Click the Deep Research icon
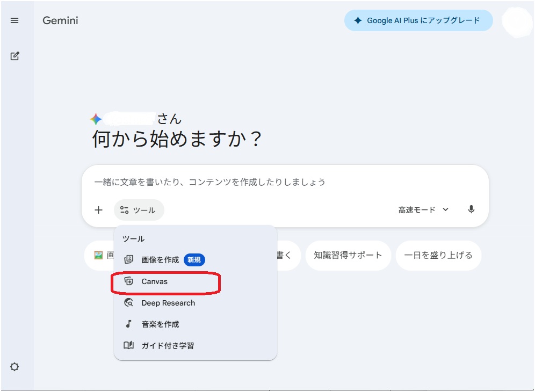Viewport: 535px width, 392px height. (128, 303)
